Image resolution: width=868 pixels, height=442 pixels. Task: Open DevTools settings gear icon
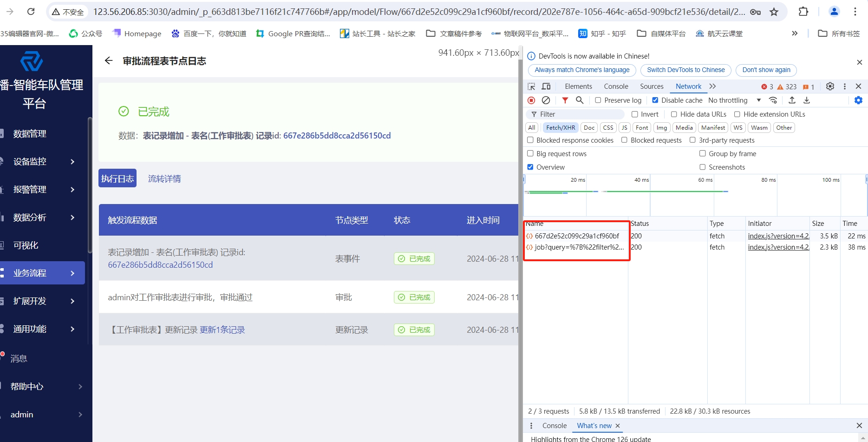(830, 86)
